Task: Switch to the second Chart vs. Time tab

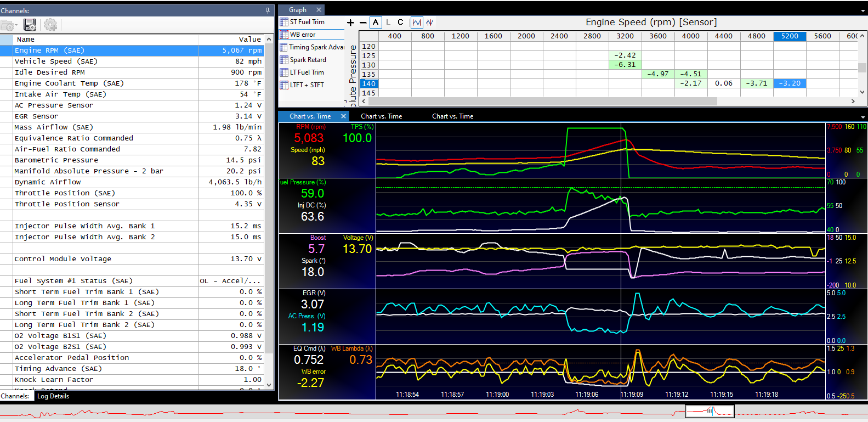Action: (x=381, y=116)
